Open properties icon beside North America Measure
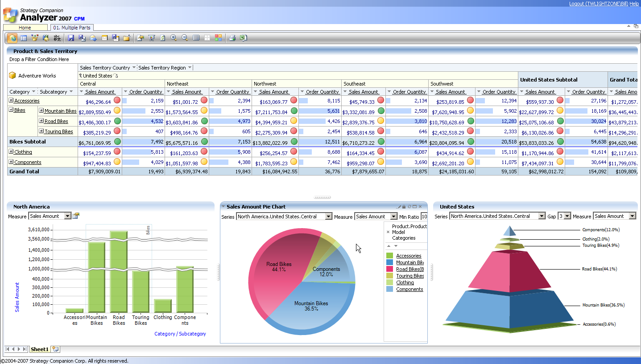The width and height of the screenshot is (641, 364). point(76,216)
